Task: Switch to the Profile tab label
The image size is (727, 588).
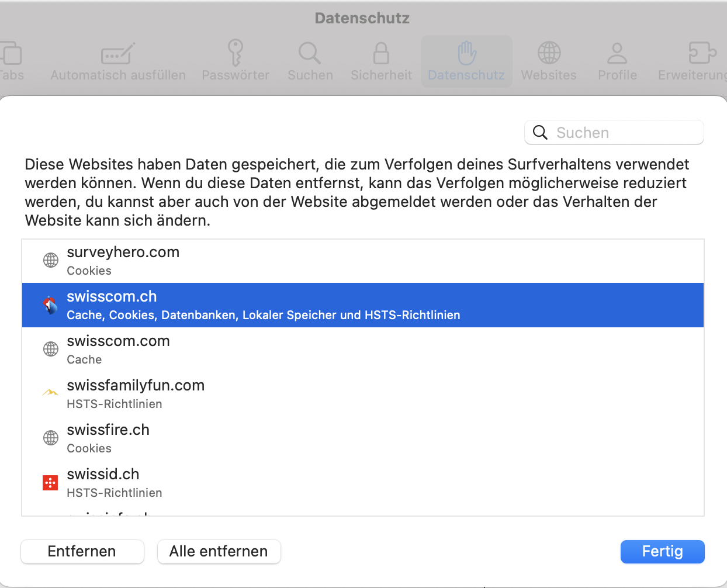Action: (x=618, y=75)
